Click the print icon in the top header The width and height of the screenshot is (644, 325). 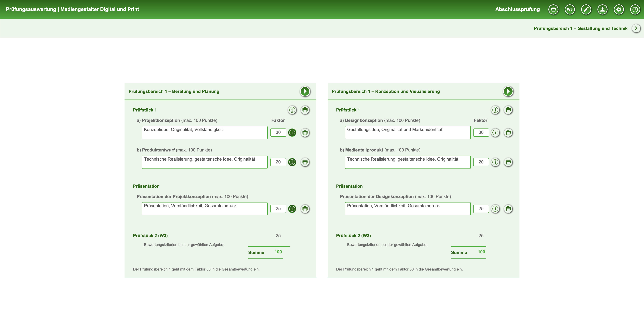pyautogui.click(x=553, y=9)
